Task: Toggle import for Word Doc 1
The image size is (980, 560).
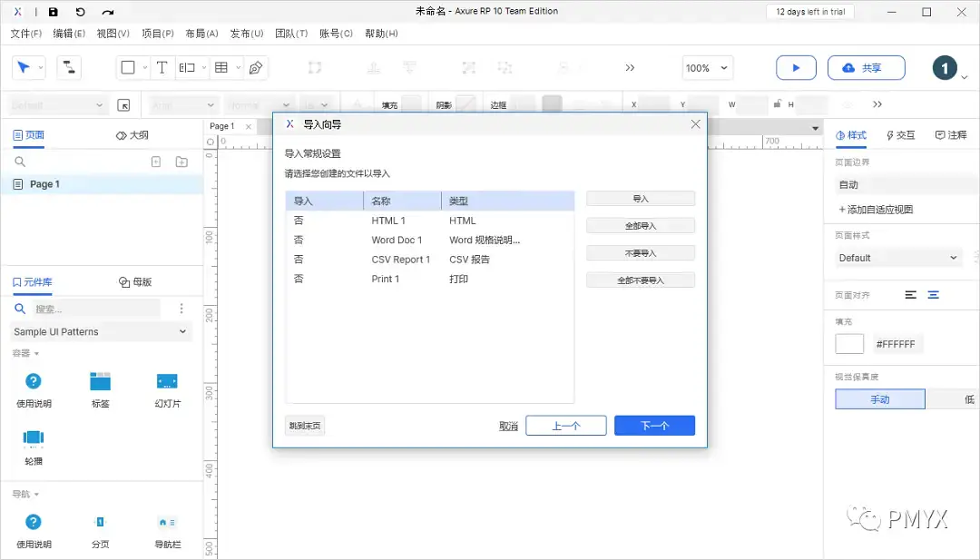Action: (x=299, y=240)
